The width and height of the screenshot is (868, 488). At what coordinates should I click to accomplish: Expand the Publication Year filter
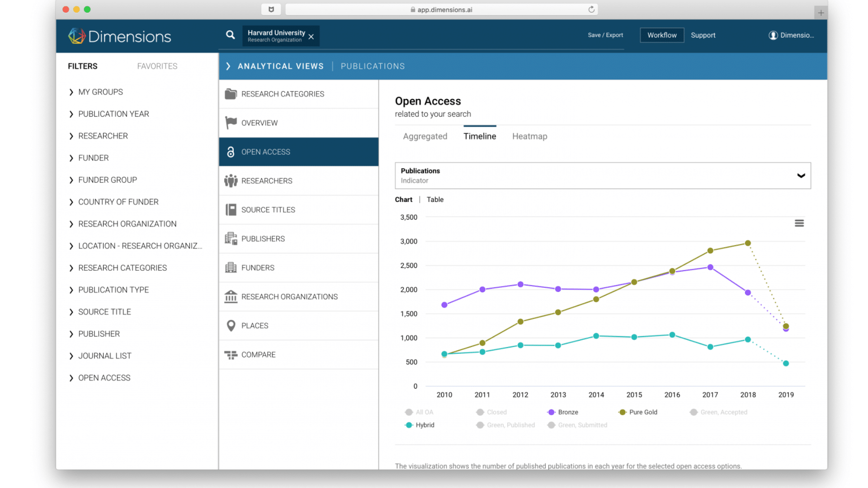pos(113,114)
